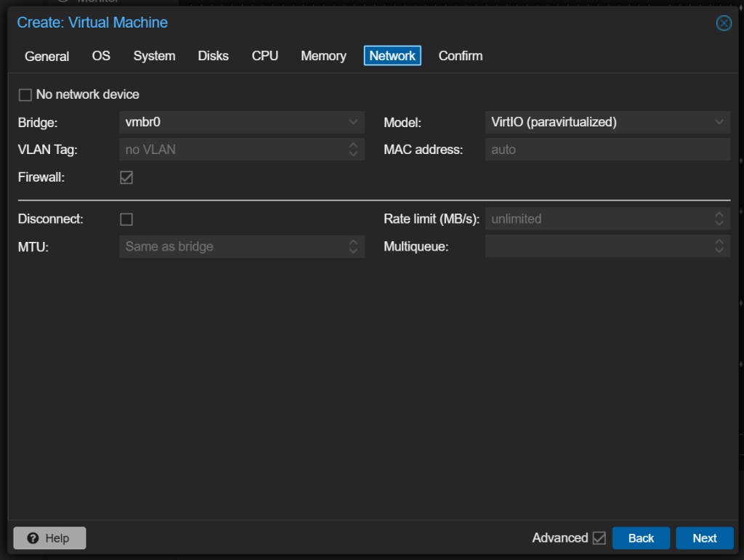Click the Back button
The height and width of the screenshot is (560, 744).
641,538
